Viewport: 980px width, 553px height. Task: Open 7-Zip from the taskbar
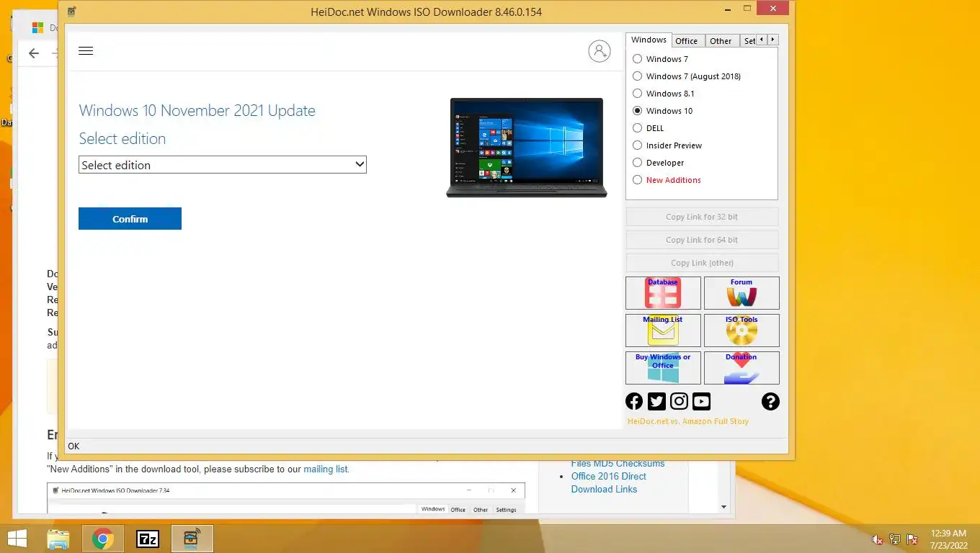pos(148,539)
